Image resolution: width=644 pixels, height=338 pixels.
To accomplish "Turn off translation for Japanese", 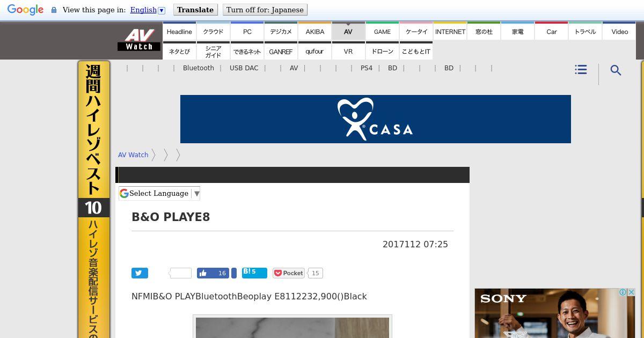I will pos(265,10).
